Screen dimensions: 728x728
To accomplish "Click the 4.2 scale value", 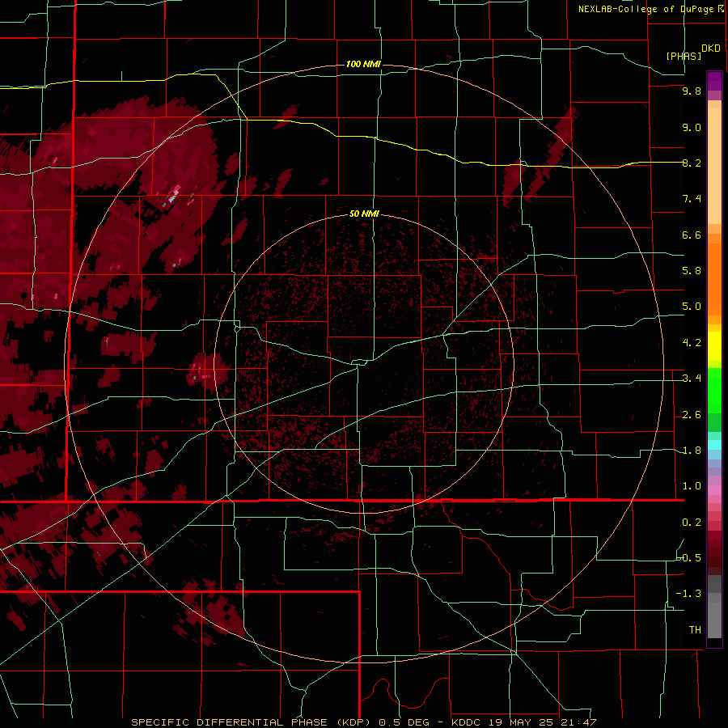I will [692, 343].
